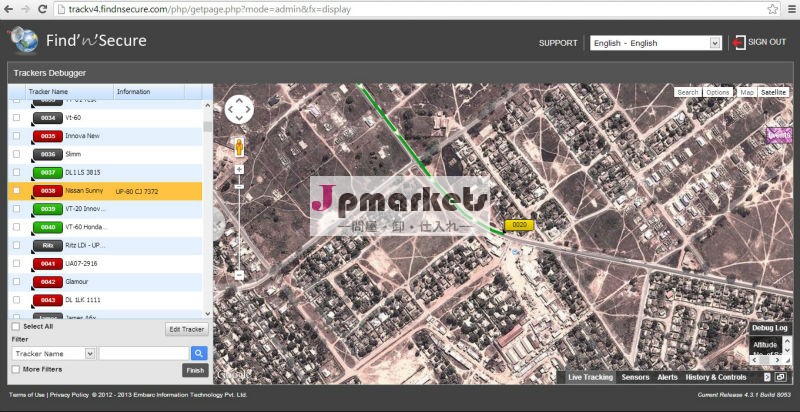Click the green 0037 tracker badge
This screenshot has width=800, height=412.
[48, 172]
